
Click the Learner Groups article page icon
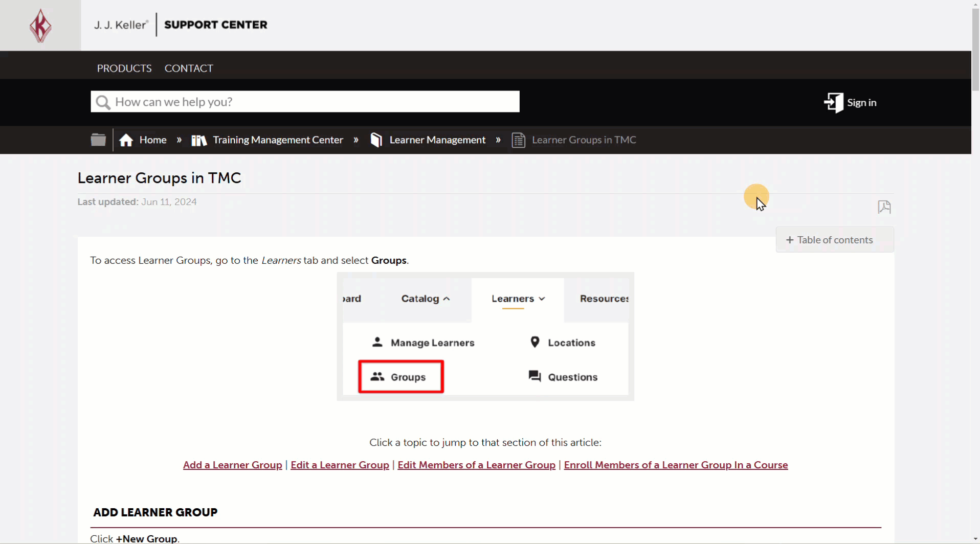coord(518,140)
